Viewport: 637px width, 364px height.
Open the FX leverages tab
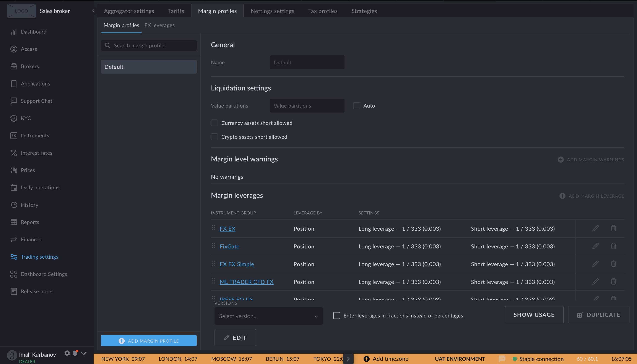(x=159, y=25)
